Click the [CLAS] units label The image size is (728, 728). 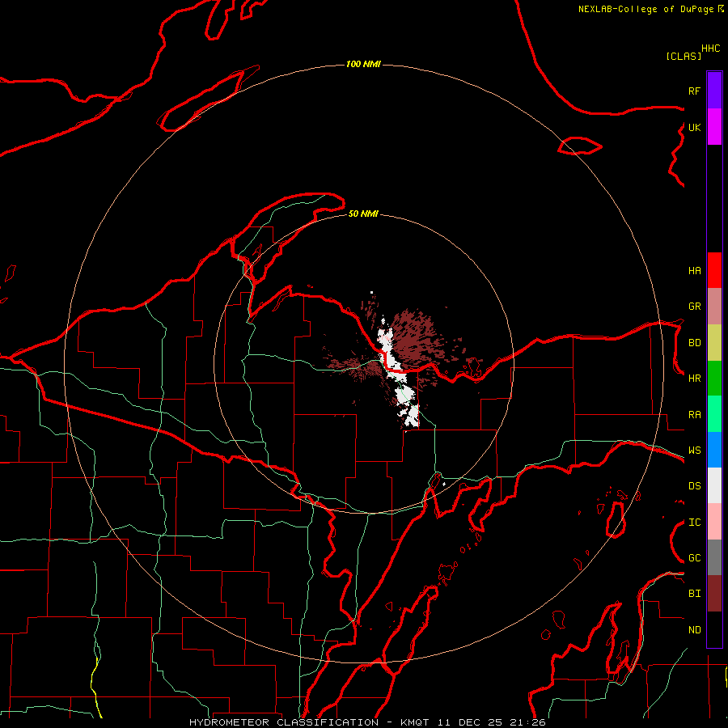click(684, 56)
